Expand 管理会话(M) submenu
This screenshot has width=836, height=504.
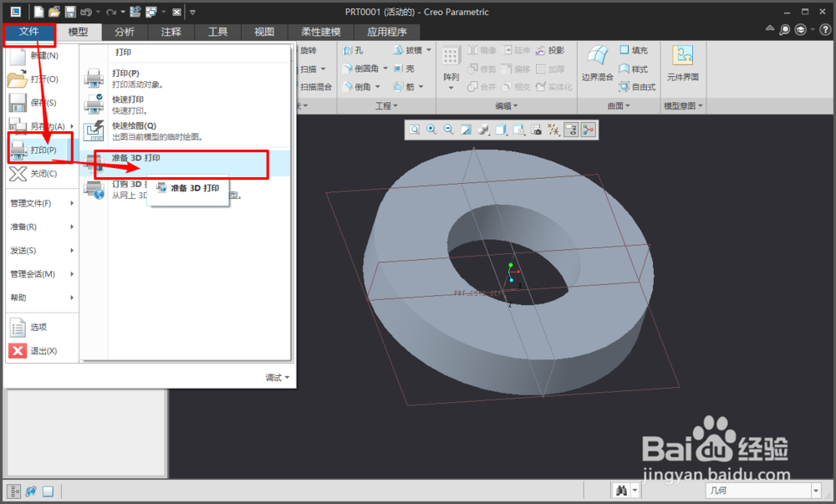(42, 274)
